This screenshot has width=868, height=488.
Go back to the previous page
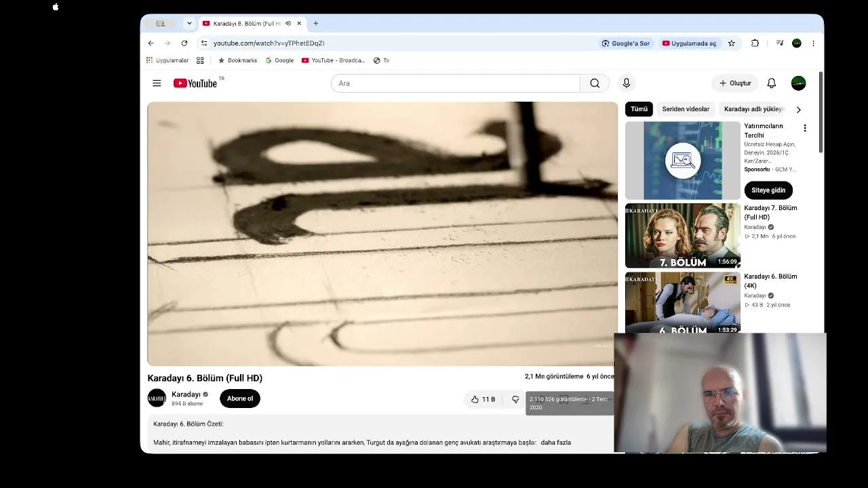[x=151, y=43]
